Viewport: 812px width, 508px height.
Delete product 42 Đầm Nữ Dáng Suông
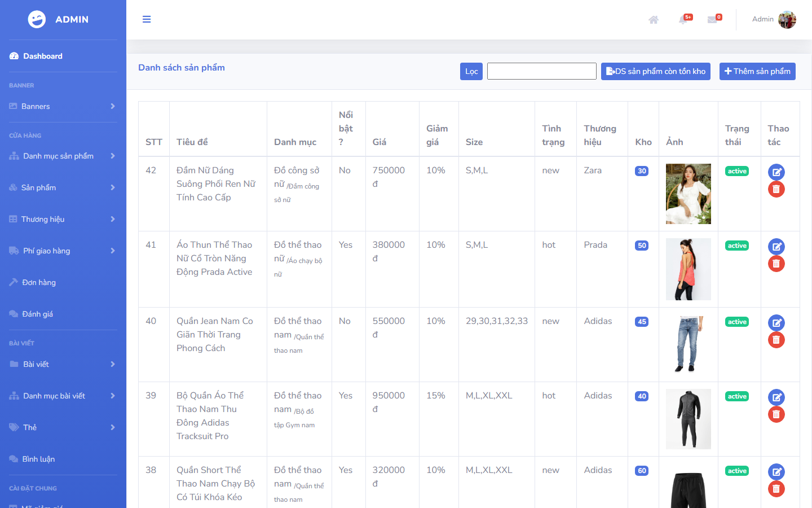click(x=776, y=189)
